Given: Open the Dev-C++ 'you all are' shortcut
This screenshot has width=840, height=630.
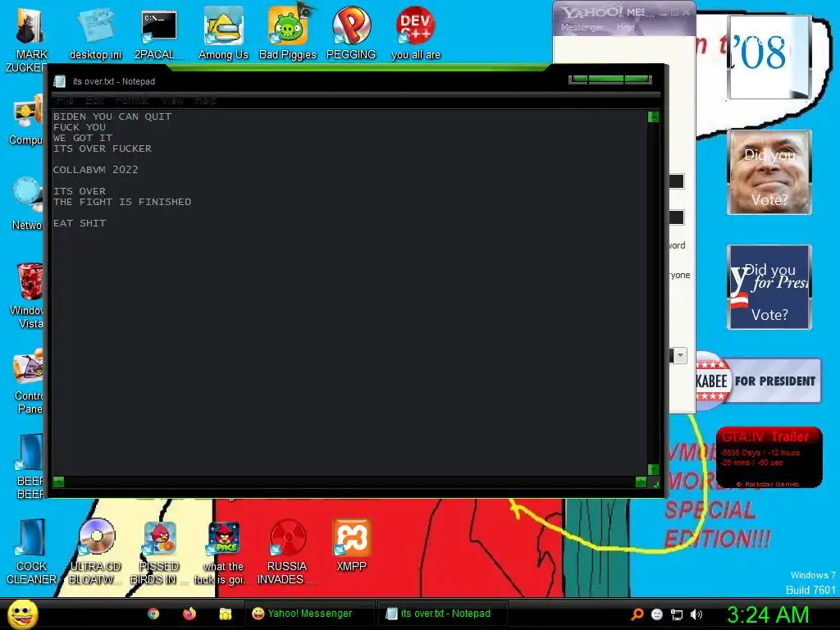Looking at the screenshot, I should coord(416,34).
